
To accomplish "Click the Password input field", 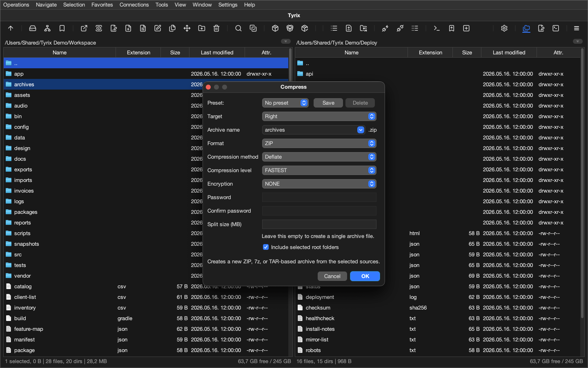I will pos(319,197).
